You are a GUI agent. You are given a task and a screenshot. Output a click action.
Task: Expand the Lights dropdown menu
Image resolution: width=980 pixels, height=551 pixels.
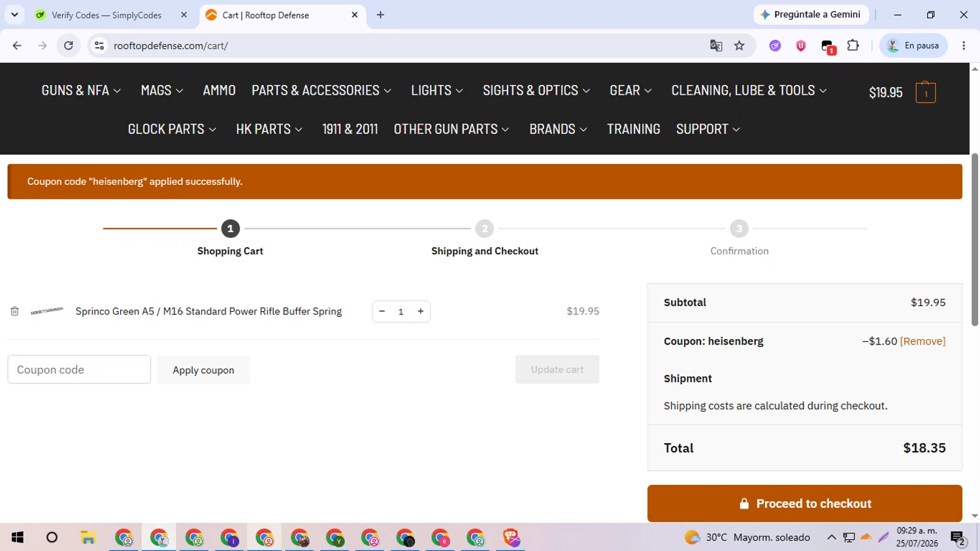point(437,90)
